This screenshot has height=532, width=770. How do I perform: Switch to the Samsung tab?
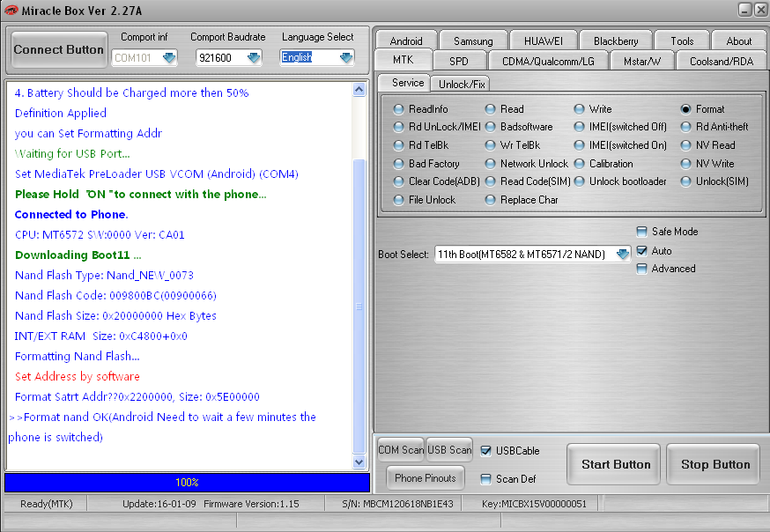[473, 41]
